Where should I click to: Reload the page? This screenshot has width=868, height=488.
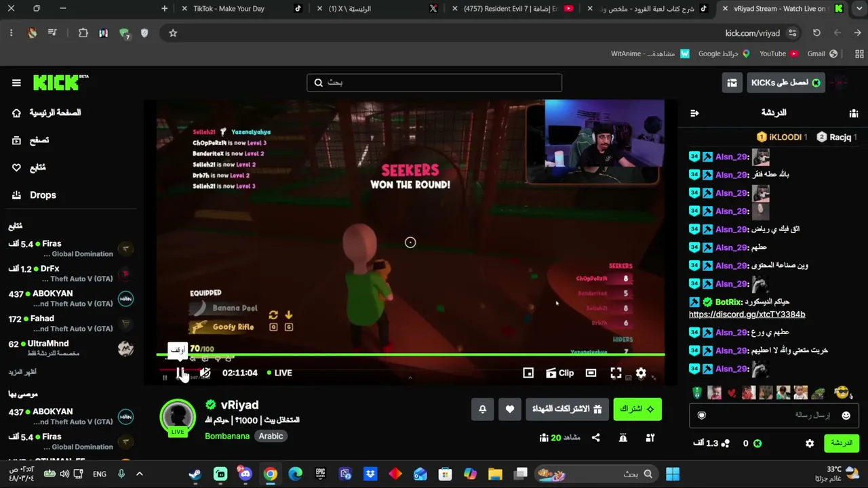(816, 33)
